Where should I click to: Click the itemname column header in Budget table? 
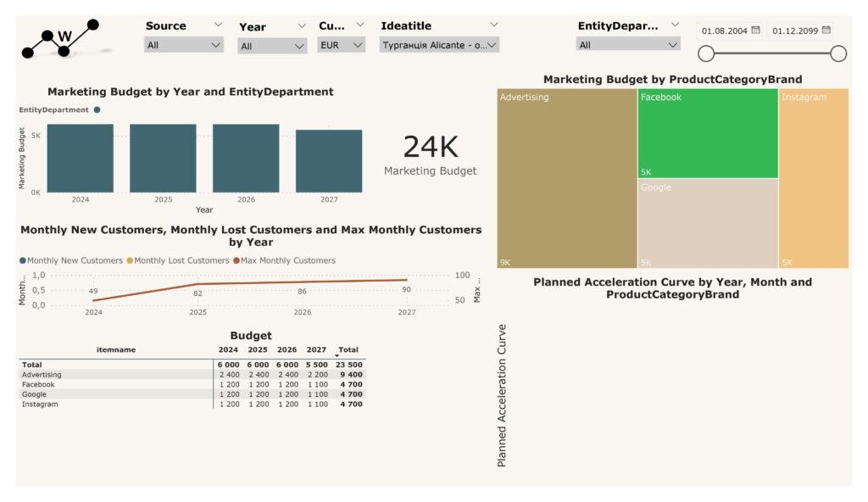[116, 349]
